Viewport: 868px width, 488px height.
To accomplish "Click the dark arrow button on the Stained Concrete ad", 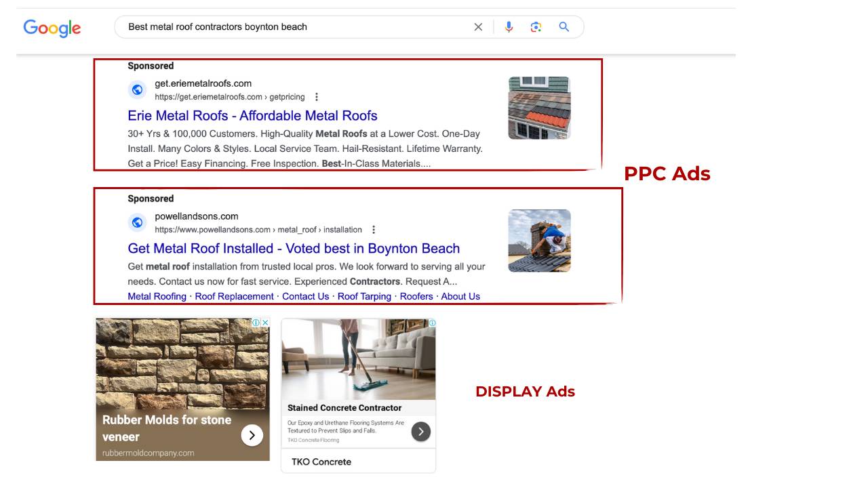I will pos(420,431).
